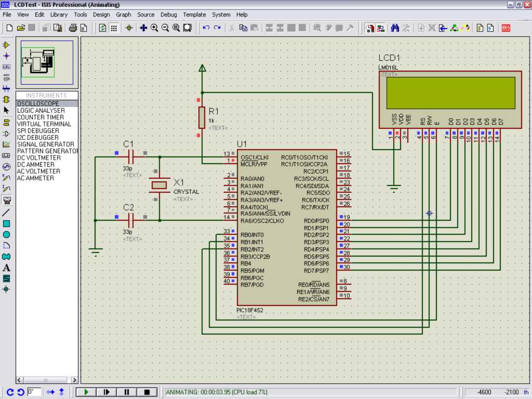
Task: Select AC AMMETER instrument
Action: click(x=47, y=178)
